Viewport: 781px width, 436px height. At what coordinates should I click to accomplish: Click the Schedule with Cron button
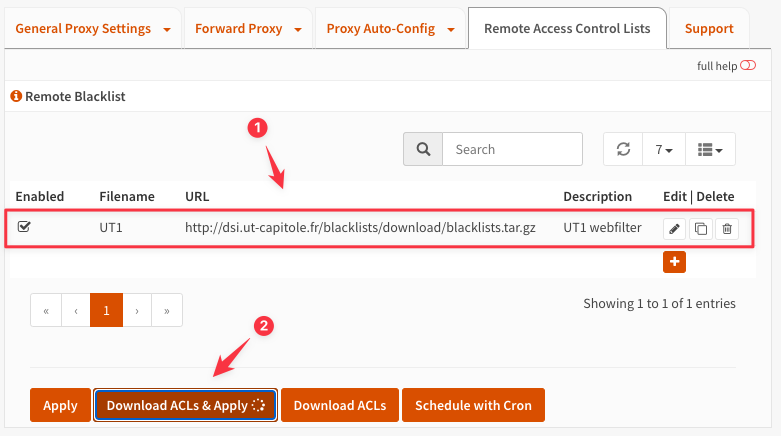tap(473, 405)
